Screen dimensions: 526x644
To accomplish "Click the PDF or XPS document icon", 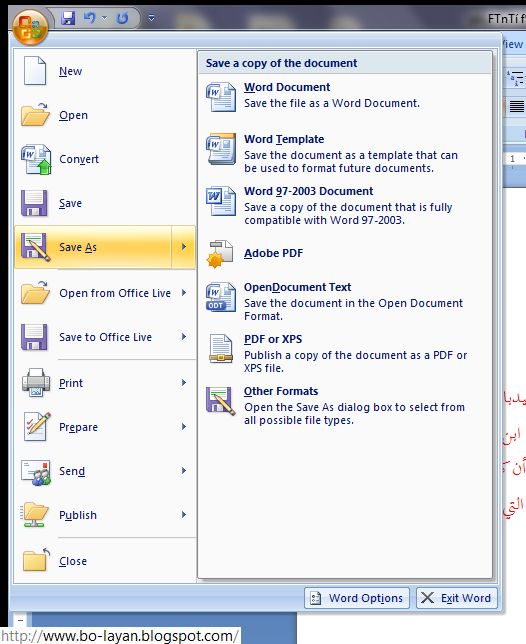I will [221, 349].
